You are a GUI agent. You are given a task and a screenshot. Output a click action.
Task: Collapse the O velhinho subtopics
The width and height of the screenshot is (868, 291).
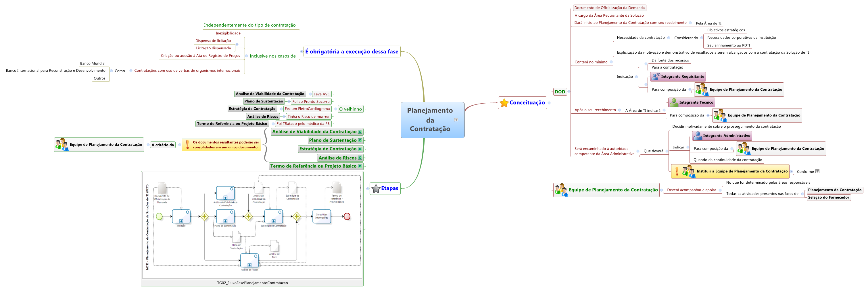tap(336, 109)
